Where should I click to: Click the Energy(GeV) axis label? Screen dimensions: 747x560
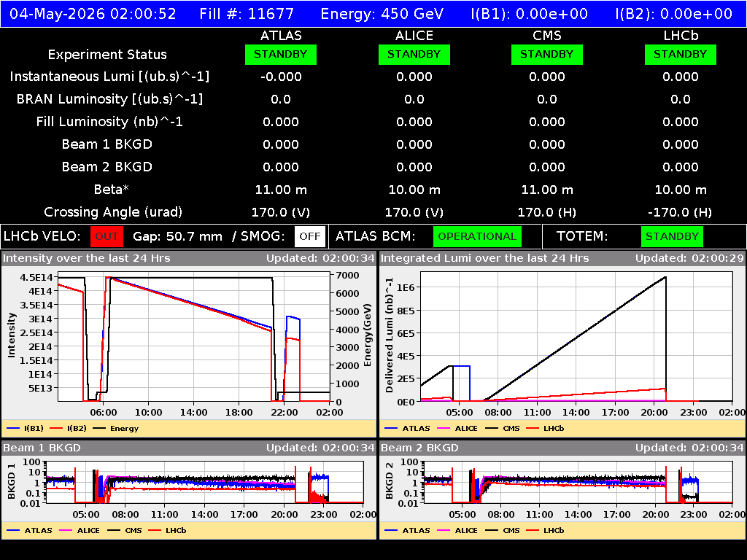(368, 335)
